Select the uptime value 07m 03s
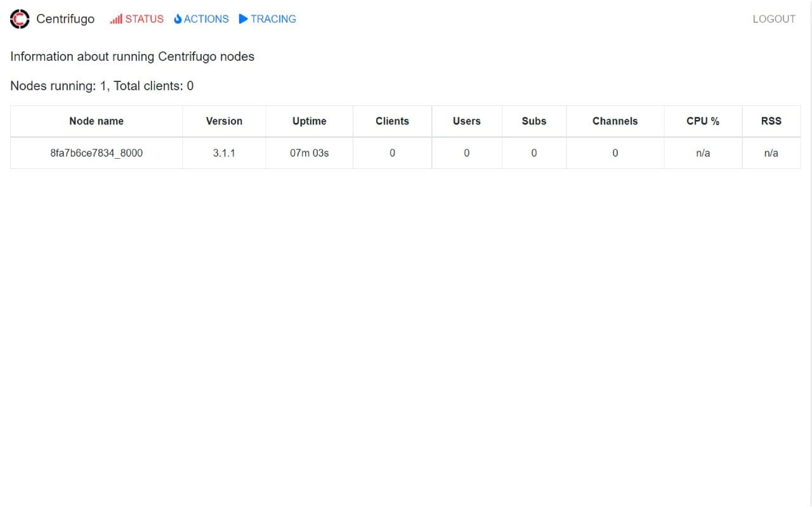The width and height of the screenshot is (812, 508). point(309,153)
